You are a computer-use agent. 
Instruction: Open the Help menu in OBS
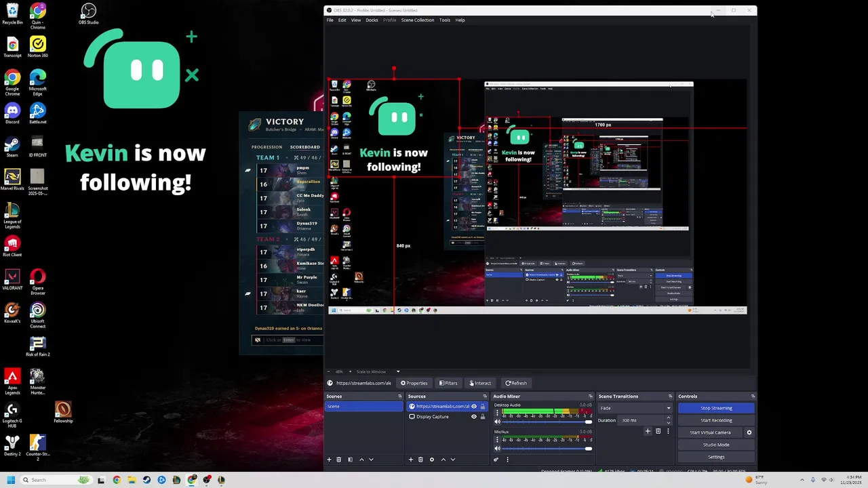click(x=460, y=20)
